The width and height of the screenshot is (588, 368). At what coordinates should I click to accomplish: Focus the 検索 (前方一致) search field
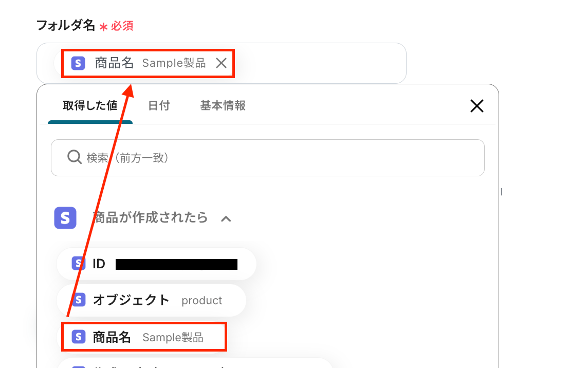268,158
